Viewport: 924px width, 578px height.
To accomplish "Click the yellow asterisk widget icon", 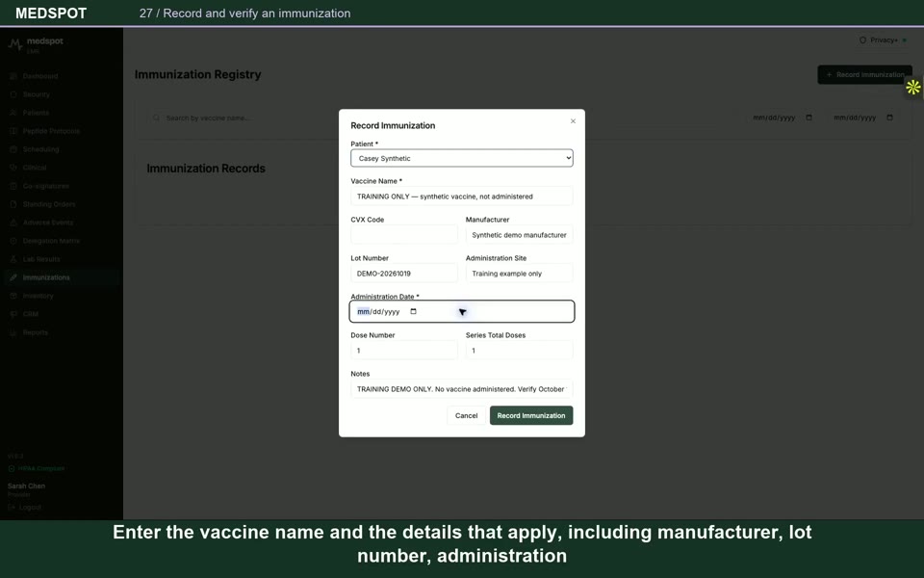I will 912,88.
